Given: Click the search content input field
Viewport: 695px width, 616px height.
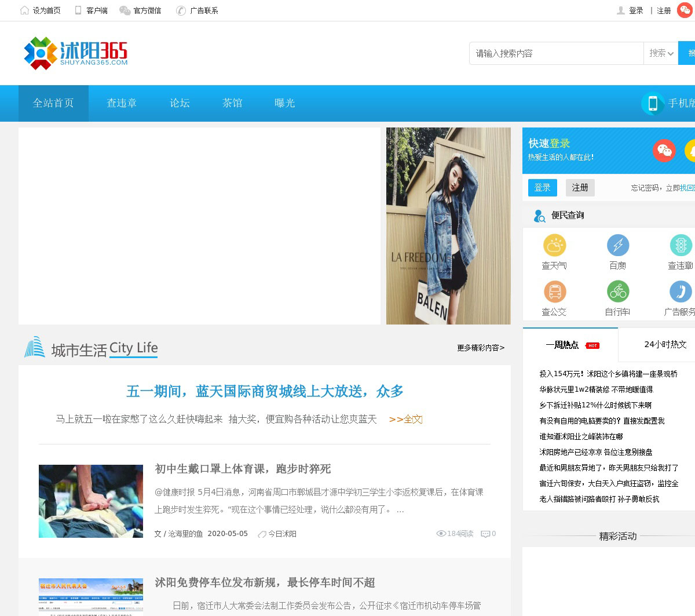Looking at the screenshot, I should click(556, 53).
